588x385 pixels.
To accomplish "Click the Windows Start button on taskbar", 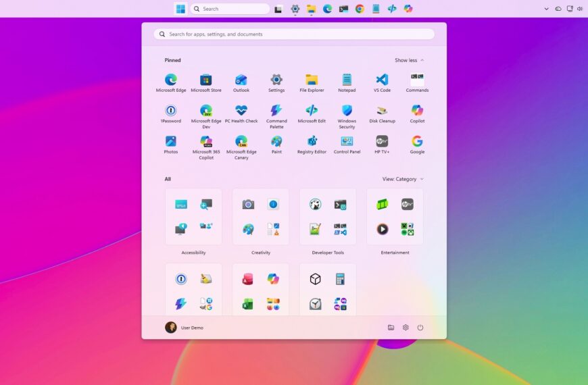I will (x=180, y=9).
